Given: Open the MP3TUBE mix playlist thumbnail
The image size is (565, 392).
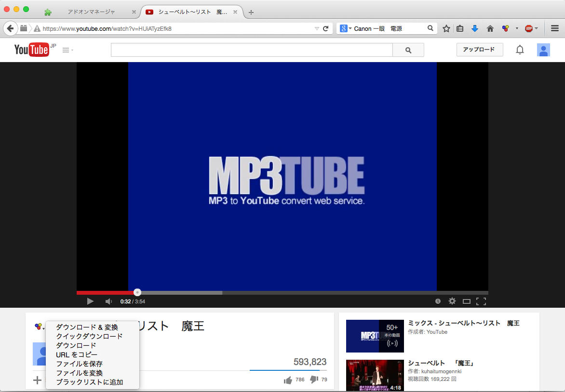Looking at the screenshot, I should pos(375,336).
